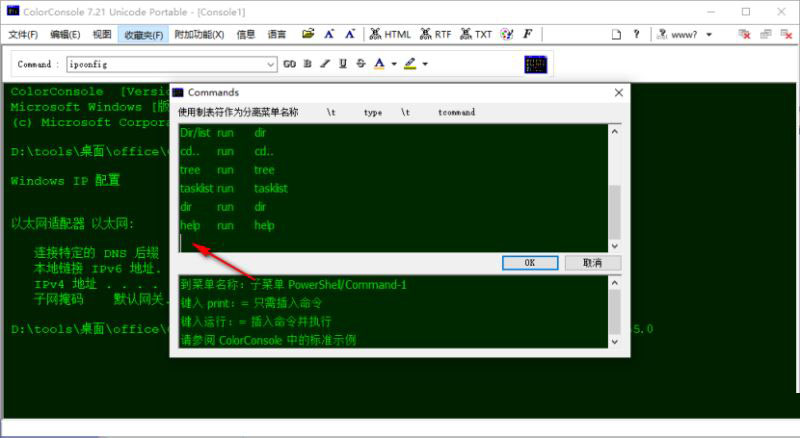This screenshot has height=438, width=800.
Task: Click the 到菜单名称 PowerShell/Command-1 line
Action: pyautogui.click(x=293, y=285)
